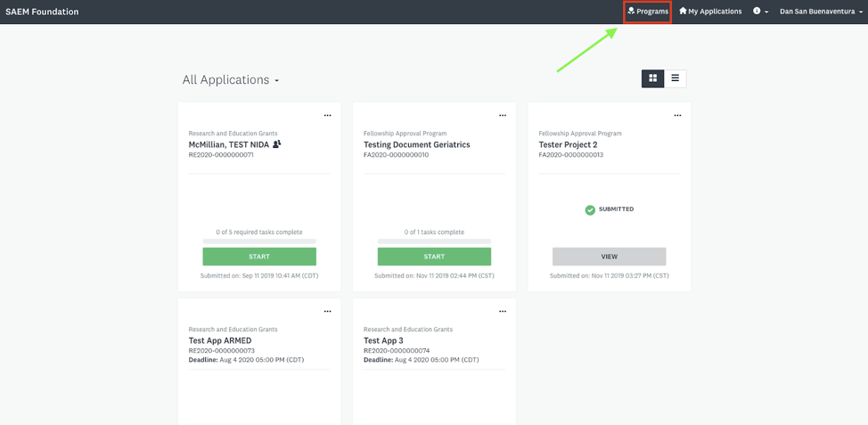This screenshot has width=868, height=425.
Task: Open the Test App ARMED application title
Action: pos(220,340)
